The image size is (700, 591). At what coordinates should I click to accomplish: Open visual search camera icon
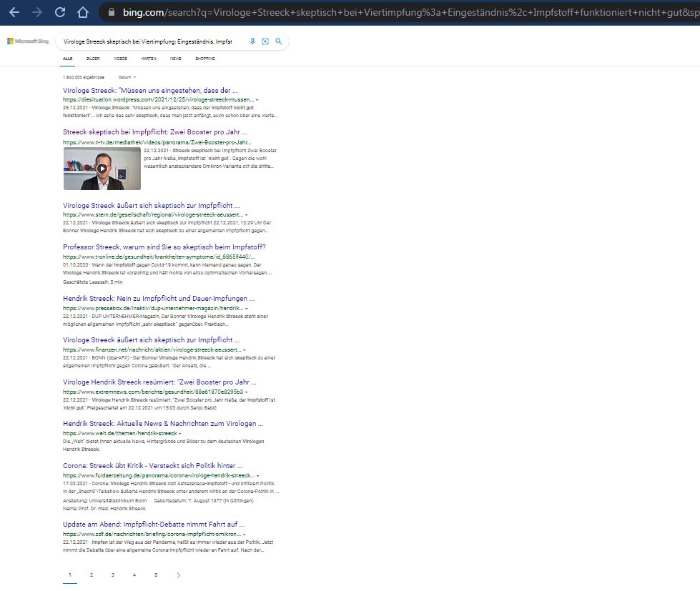pyautogui.click(x=265, y=41)
